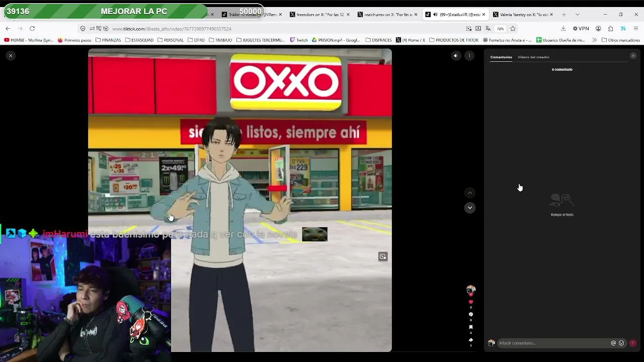Viewport: 644px width, 362px height.
Task: Switch to the Videos del creador tab
Action: [533, 57]
